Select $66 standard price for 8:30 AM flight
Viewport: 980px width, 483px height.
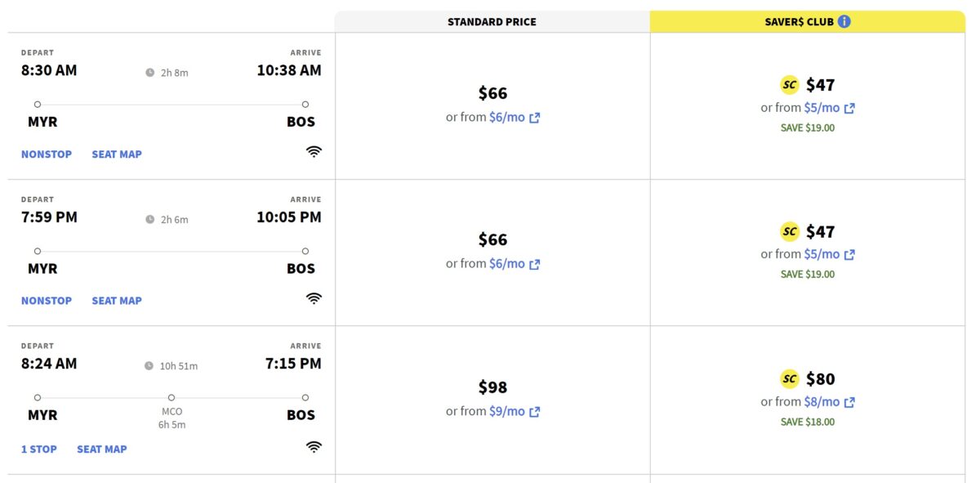tap(492, 94)
